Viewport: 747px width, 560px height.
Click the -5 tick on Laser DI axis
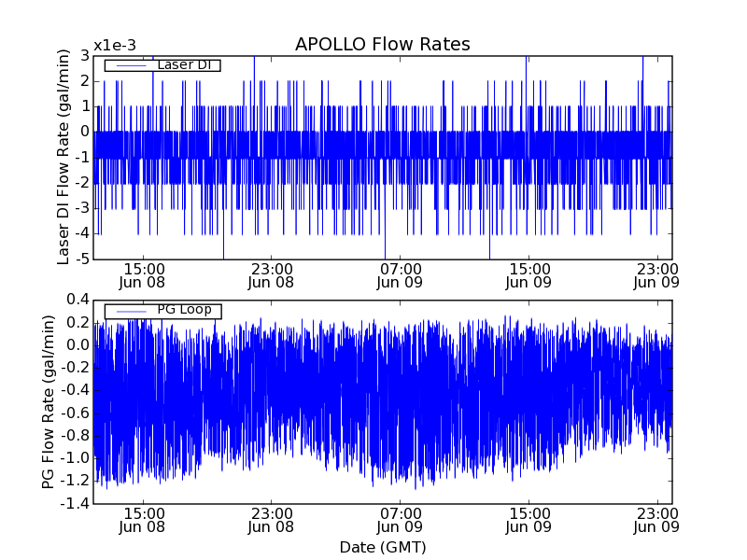pyautogui.click(x=81, y=259)
